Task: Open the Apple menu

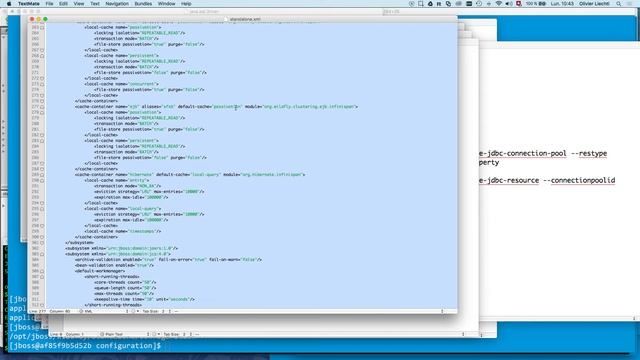Action: pyautogui.click(x=9, y=4)
